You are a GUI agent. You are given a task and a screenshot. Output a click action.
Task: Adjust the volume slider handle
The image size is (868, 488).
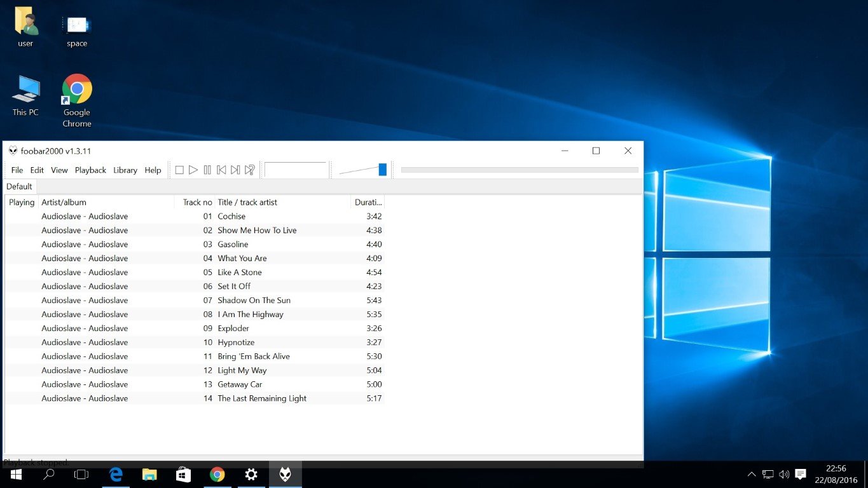tap(383, 170)
